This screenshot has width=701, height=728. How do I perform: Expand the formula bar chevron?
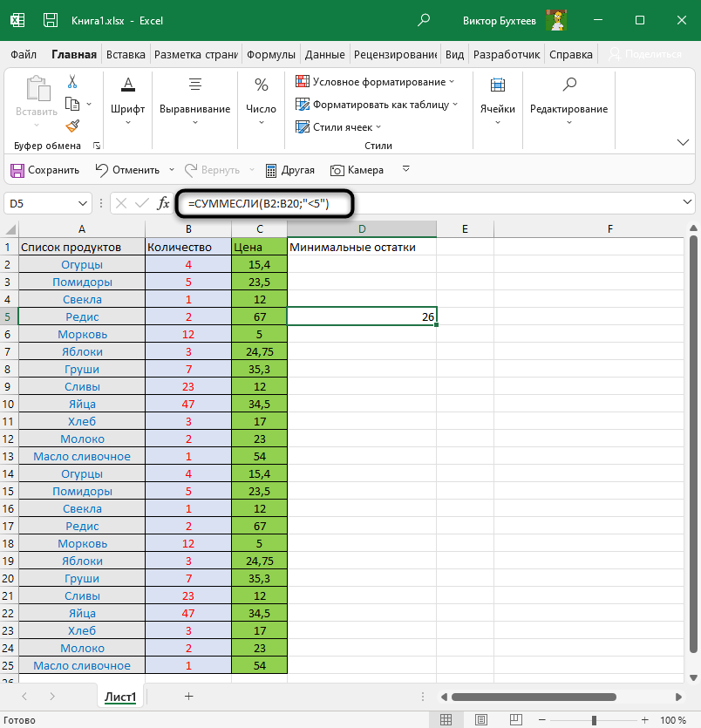click(688, 203)
